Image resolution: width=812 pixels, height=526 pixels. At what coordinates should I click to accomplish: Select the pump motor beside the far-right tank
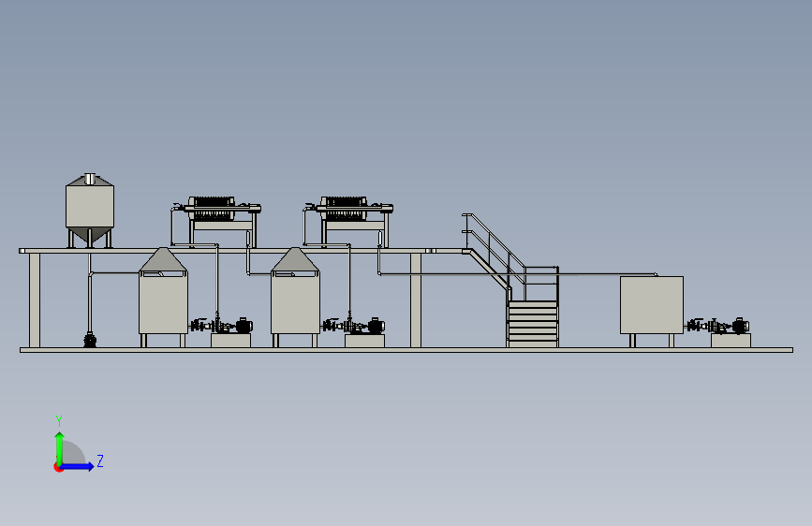tap(741, 326)
